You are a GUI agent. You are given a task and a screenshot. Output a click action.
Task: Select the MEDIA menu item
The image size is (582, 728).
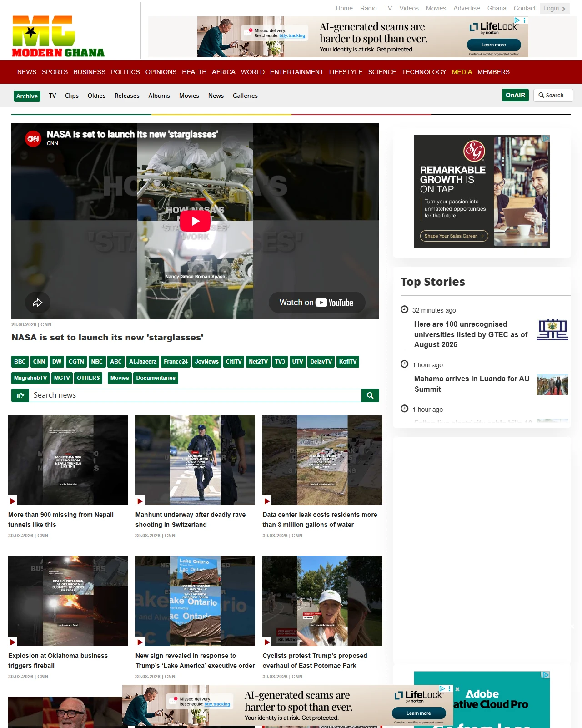point(462,72)
